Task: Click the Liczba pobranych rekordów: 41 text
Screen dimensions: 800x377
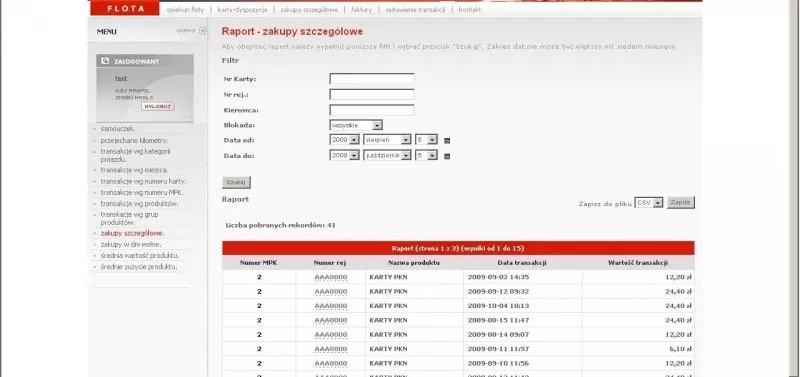Action: pos(280,225)
